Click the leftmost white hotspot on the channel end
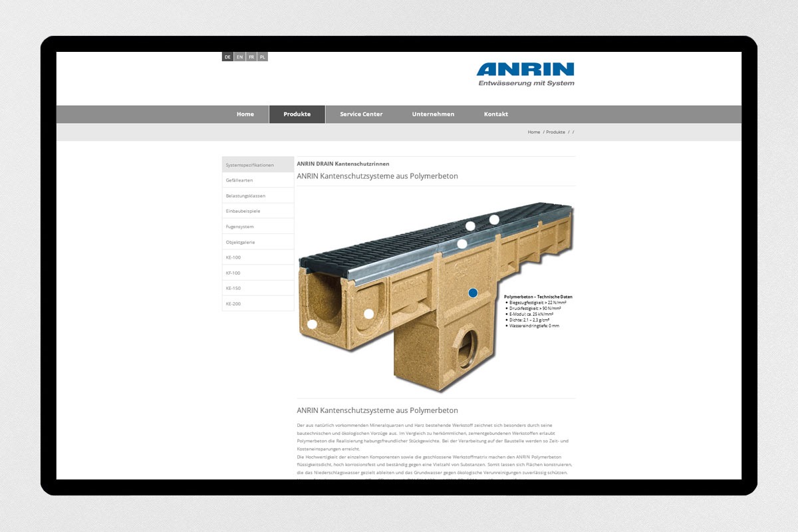Screen dimensions: 798x532 click(312, 325)
